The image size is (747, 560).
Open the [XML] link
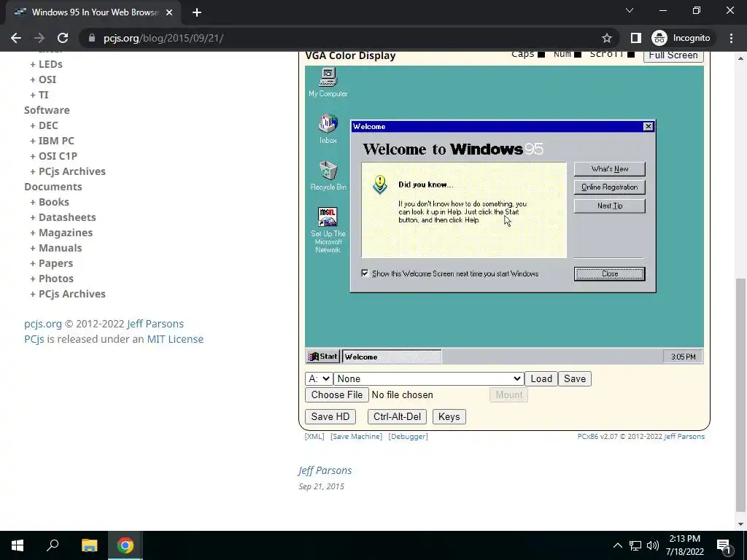(x=314, y=436)
